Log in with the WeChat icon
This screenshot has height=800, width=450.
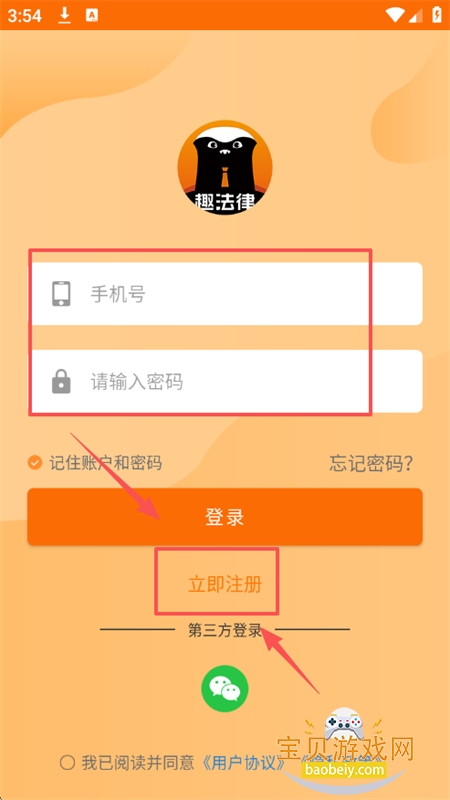click(225, 688)
